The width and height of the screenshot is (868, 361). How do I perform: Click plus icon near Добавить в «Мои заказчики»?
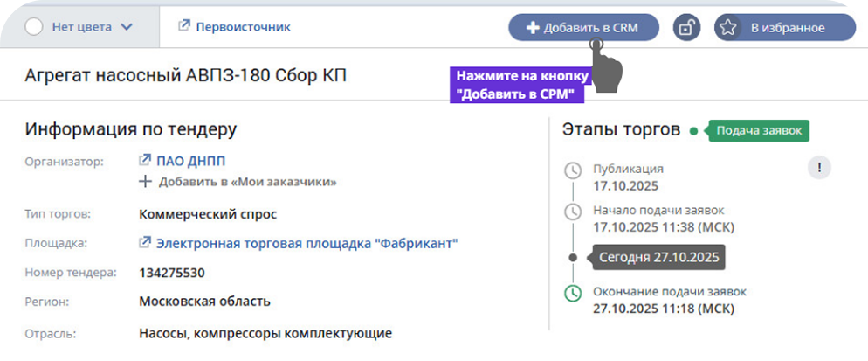146,182
